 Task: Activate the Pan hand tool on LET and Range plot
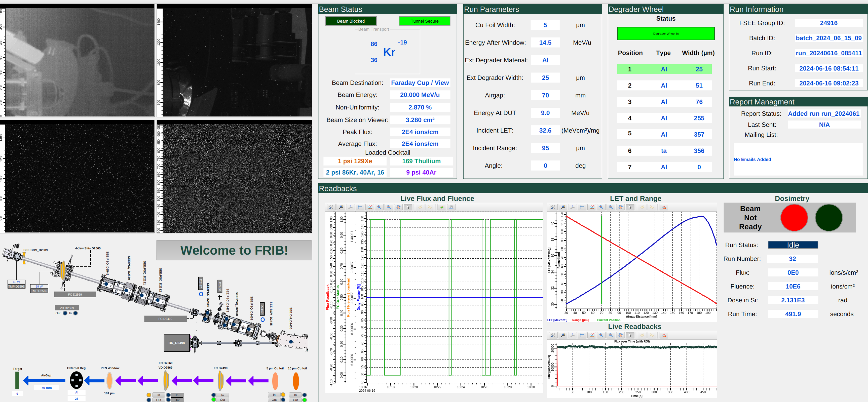click(x=620, y=207)
